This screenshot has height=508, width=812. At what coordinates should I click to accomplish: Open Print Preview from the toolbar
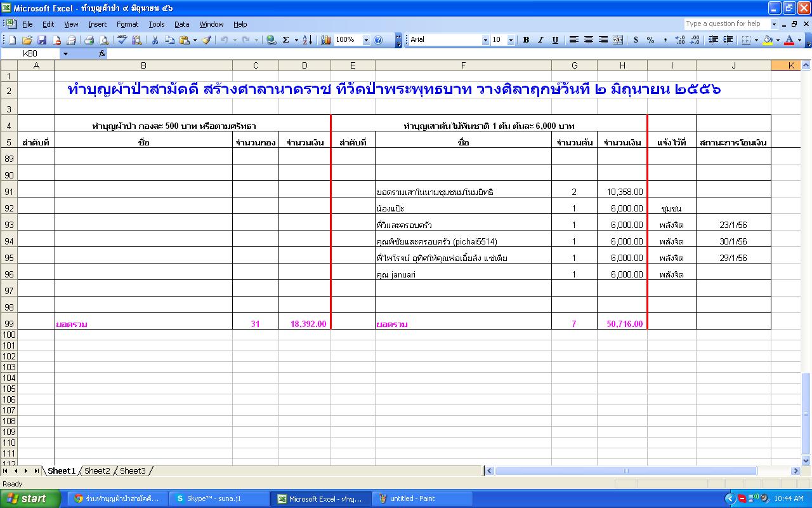[x=104, y=40]
